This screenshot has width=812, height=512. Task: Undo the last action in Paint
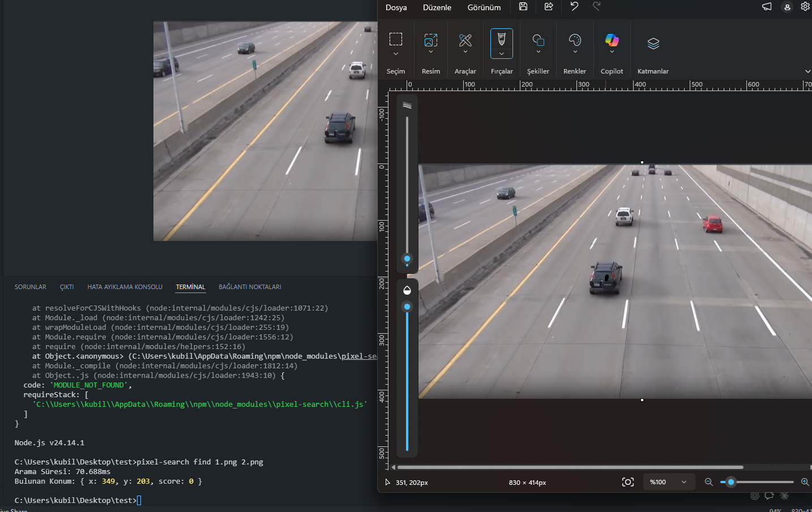click(574, 6)
